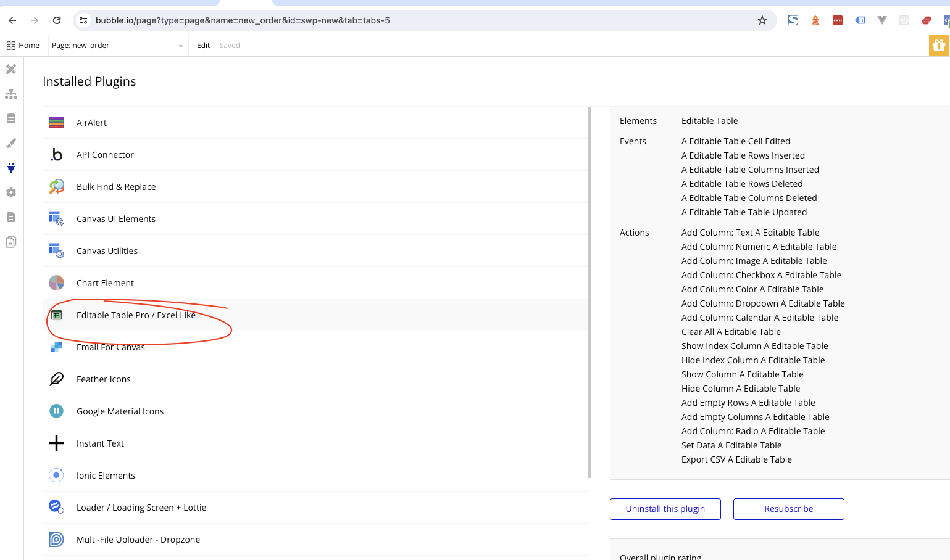Select API Connector plugin

pyautogui.click(x=315, y=155)
